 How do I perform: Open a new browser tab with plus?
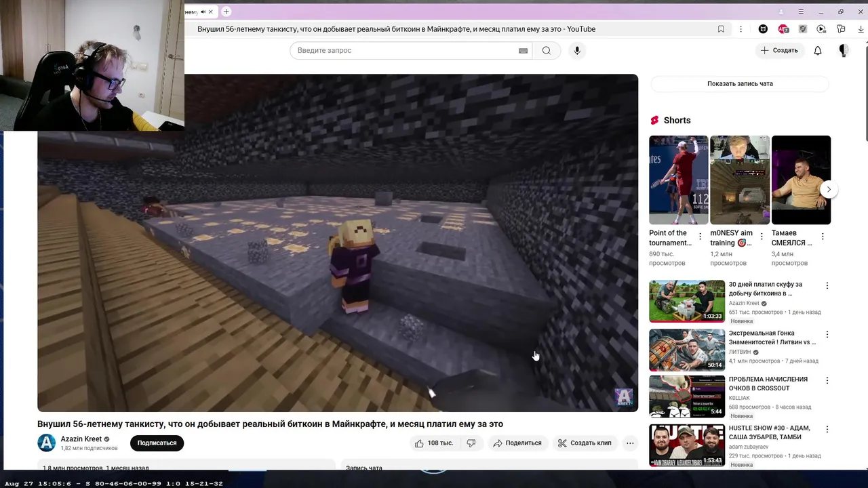pyautogui.click(x=226, y=12)
